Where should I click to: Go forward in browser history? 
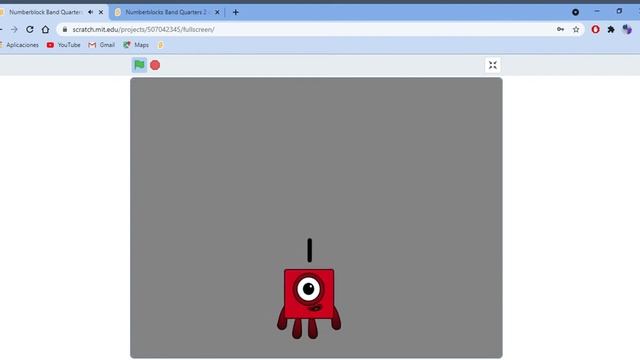coord(14,29)
